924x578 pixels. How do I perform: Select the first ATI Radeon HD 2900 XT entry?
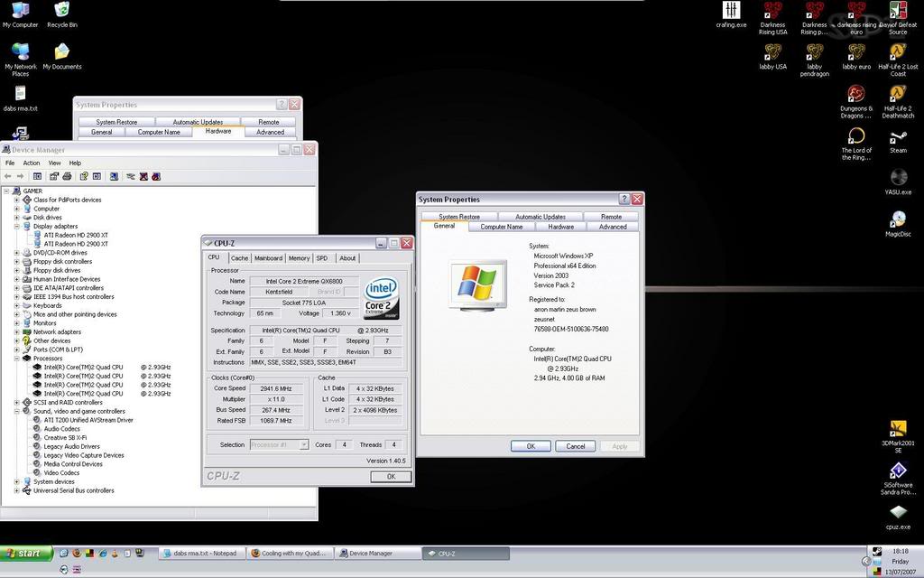click(x=76, y=235)
